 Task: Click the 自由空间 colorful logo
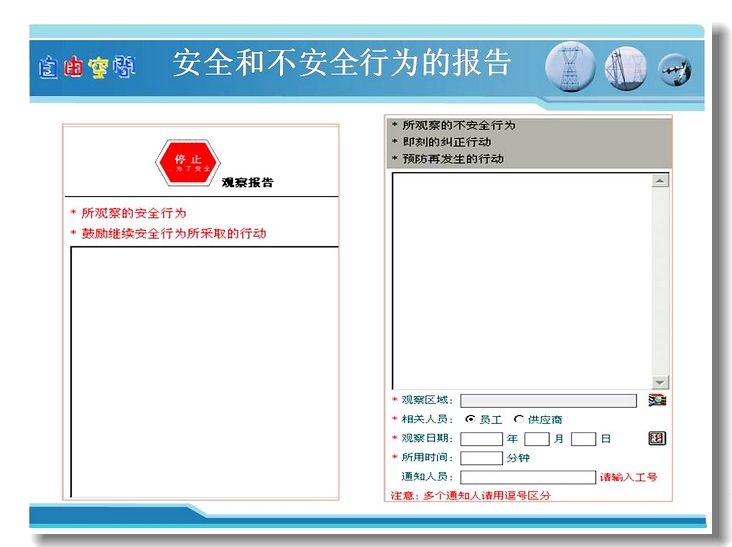[x=87, y=67]
